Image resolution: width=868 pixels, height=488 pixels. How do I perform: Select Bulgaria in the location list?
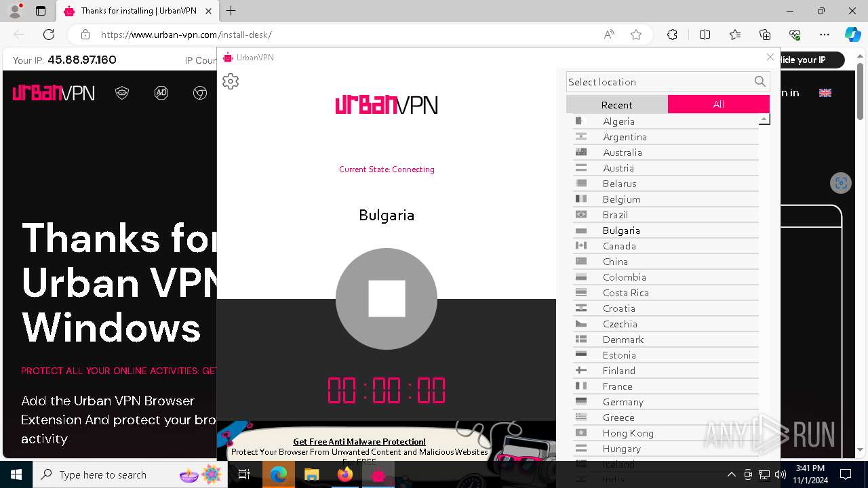[666, 230]
